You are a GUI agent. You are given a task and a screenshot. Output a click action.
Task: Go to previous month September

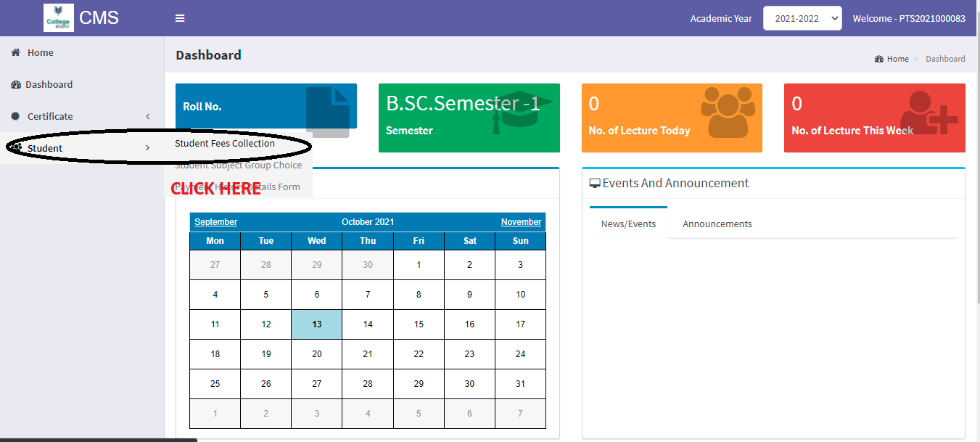[x=215, y=222]
